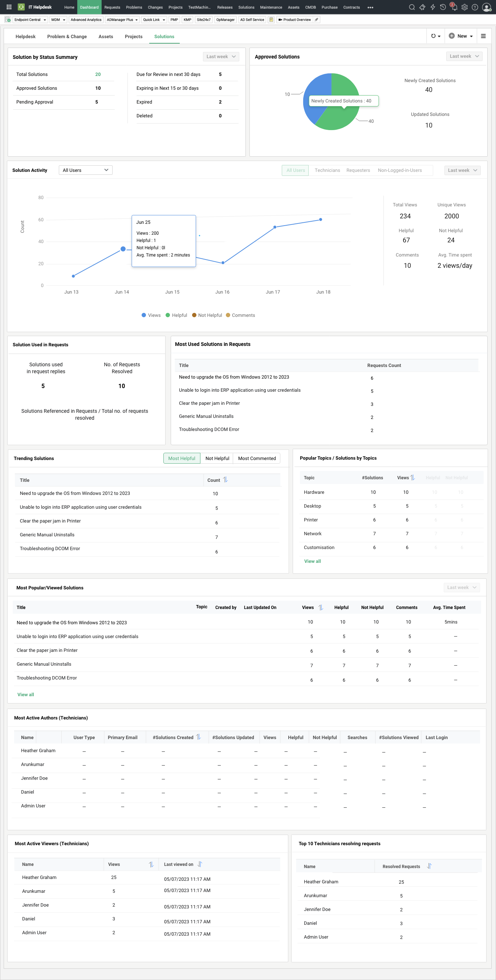
Task: Expand the New button dropdown
Action: [471, 37]
